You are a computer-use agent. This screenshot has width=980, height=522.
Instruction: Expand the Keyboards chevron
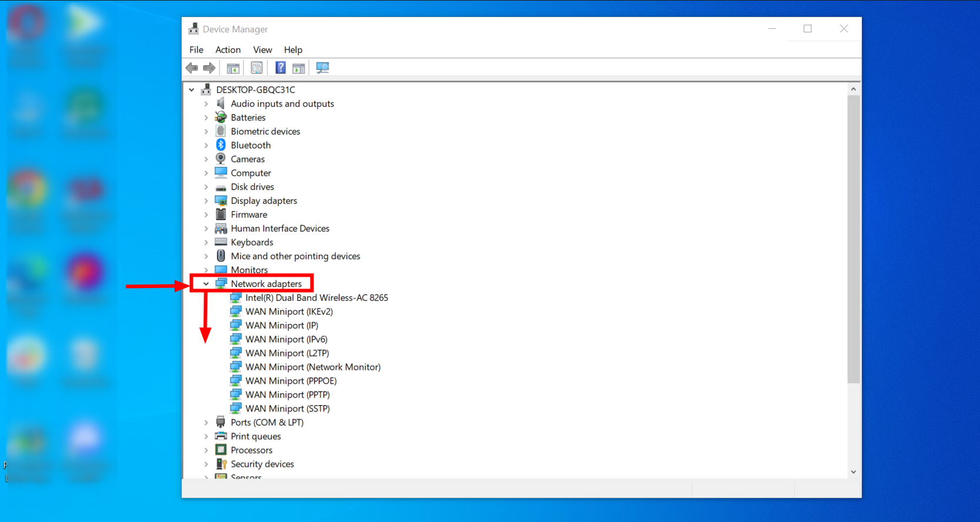[206, 242]
